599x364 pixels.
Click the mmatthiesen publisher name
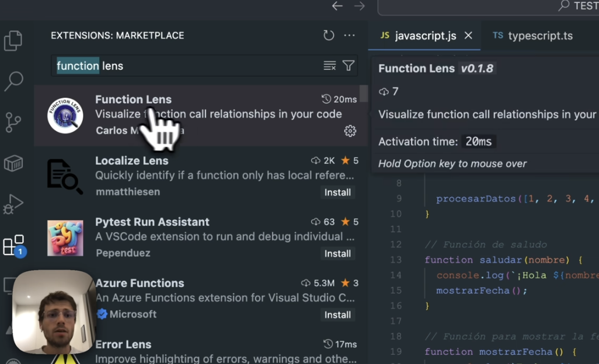pos(128,191)
